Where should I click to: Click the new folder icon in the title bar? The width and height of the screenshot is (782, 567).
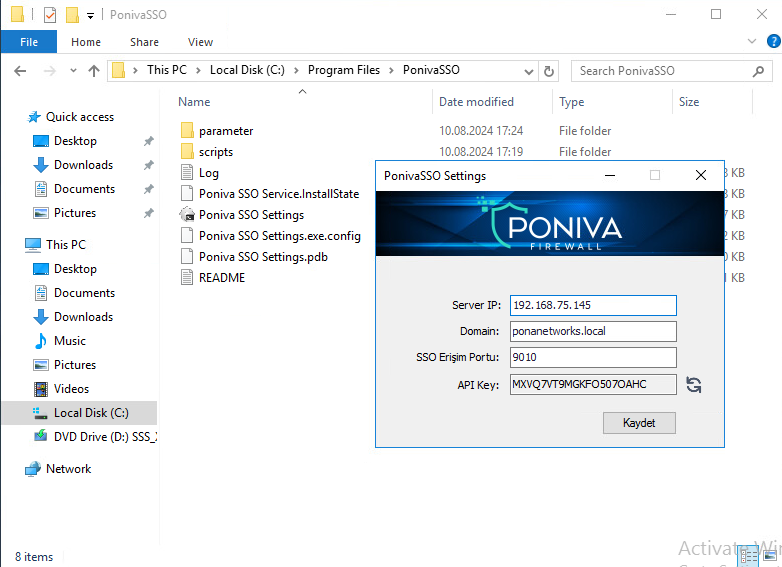[x=72, y=14]
